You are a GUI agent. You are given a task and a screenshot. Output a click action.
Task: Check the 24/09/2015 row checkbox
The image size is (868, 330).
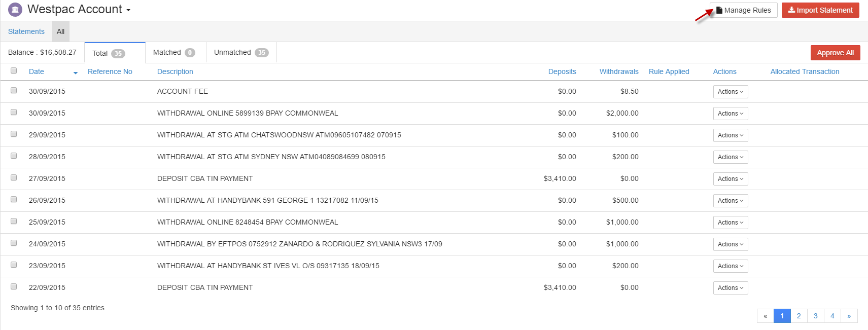click(x=14, y=243)
